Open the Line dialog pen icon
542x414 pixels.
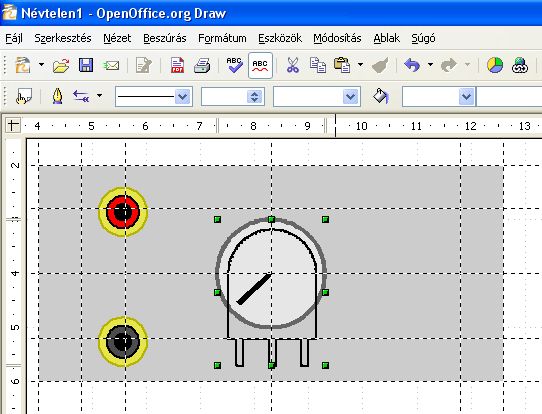pos(57,96)
